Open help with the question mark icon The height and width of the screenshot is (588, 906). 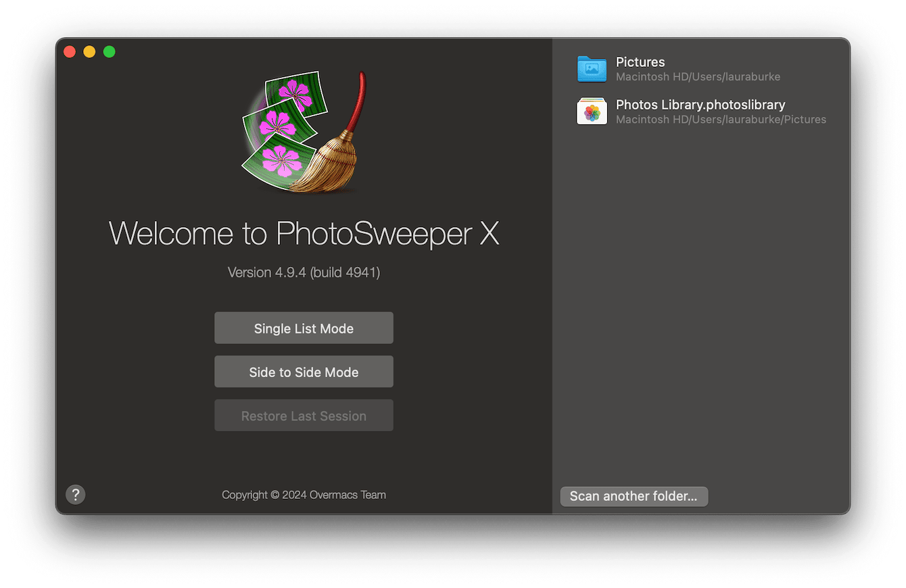pos(76,495)
